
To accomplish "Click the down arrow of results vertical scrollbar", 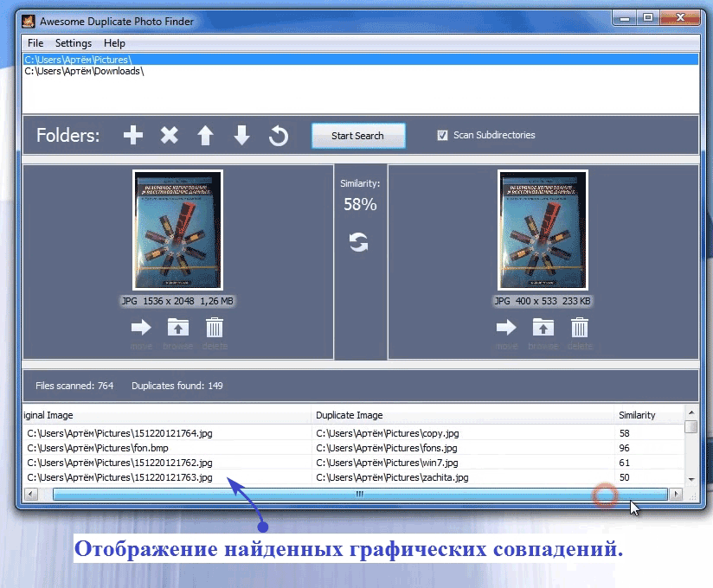I will tap(691, 479).
